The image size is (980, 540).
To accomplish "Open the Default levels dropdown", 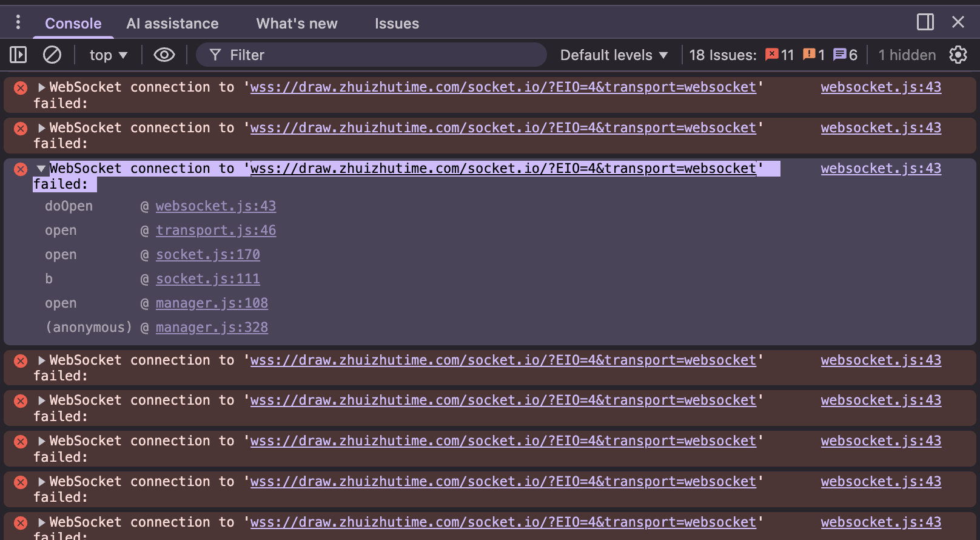I will point(614,55).
